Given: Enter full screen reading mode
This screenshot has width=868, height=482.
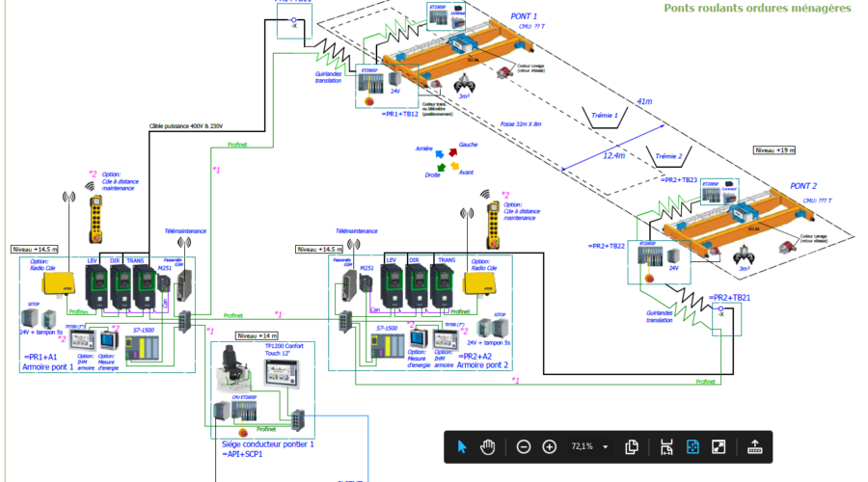Looking at the screenshot, I should coord(719,446).
